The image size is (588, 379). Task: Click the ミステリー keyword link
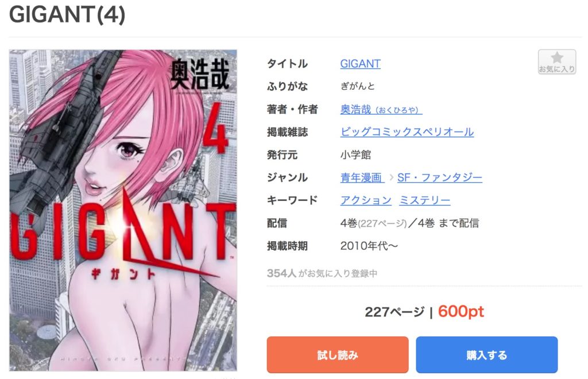point(424,200)
